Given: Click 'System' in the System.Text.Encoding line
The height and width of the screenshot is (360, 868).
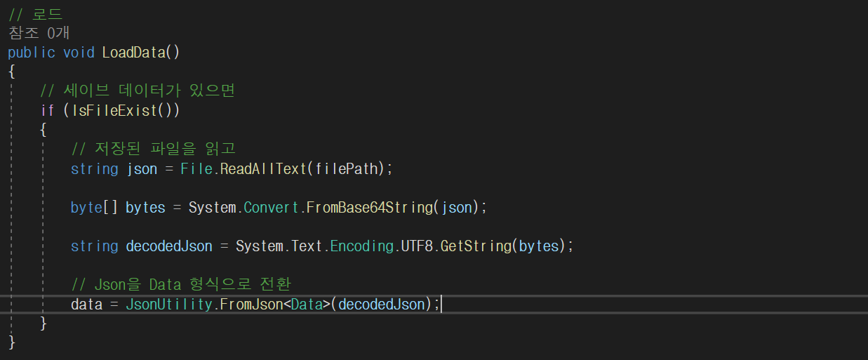Looking at the screenshot, I should point(259,246).
